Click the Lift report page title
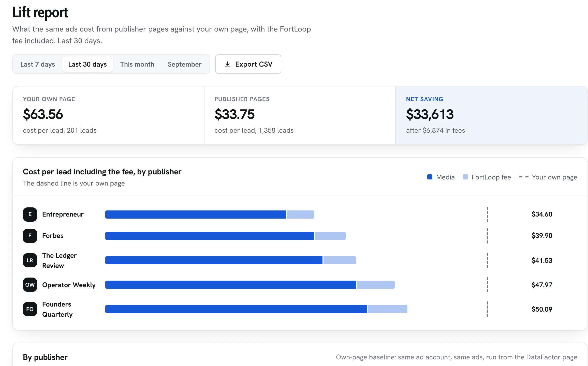Viewport: 588px width, 366px height. click(x=40, y=12)
